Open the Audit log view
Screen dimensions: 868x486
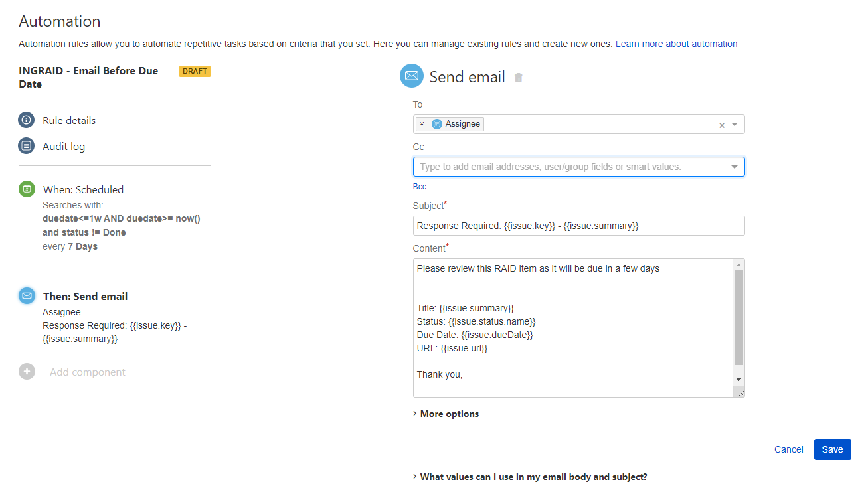tap(62, 145)
